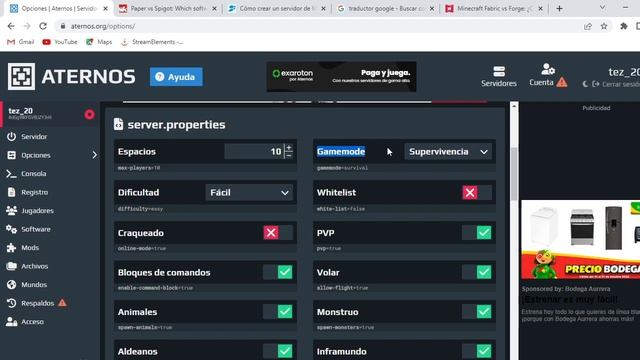Open the StreamElements bookmark
Screen dimensions: 640x360
point(153,42)
